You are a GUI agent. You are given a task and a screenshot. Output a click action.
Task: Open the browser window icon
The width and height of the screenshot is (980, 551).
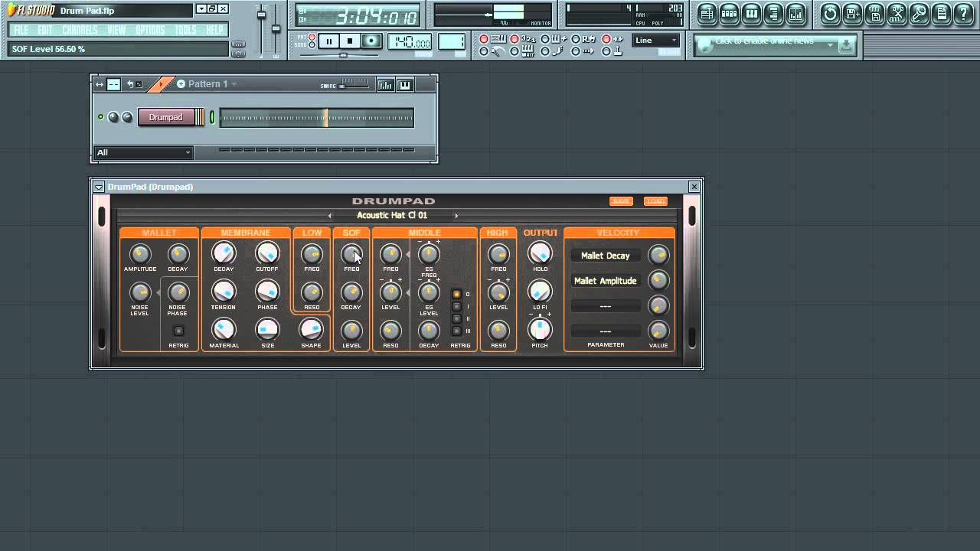(x=773, y=14)
